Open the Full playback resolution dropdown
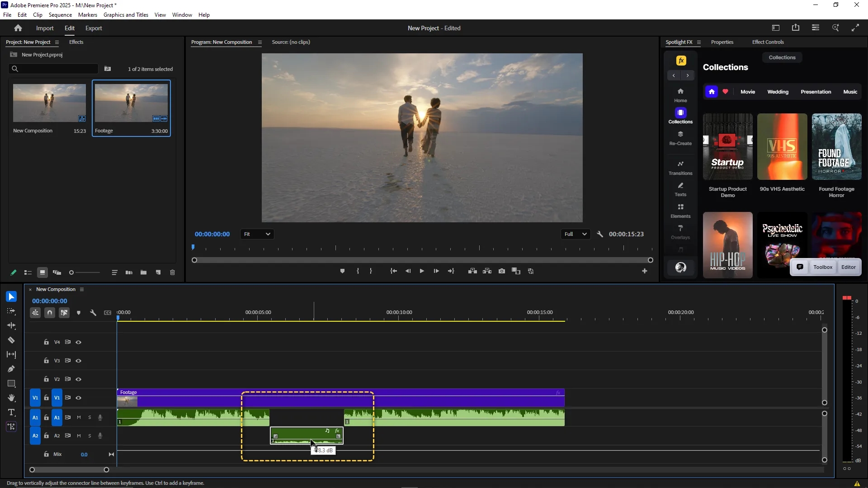This screenshot has width=868, height=488. [576, 234]
